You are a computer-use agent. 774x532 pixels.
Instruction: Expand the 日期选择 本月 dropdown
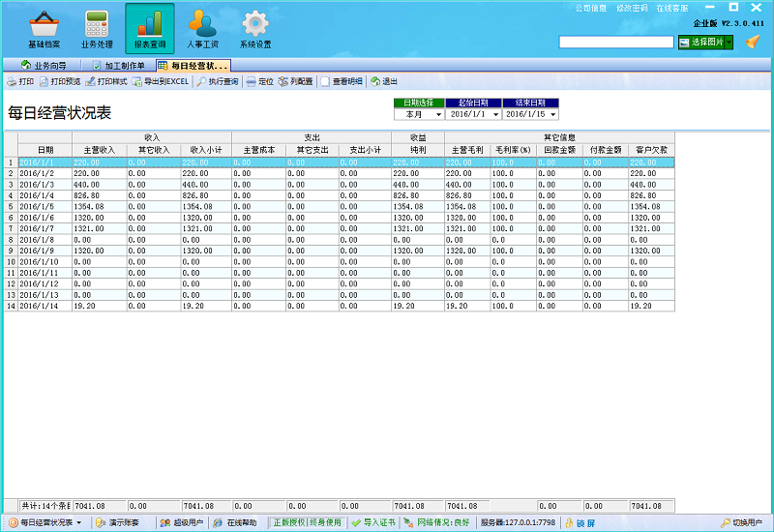pos(438,114)
